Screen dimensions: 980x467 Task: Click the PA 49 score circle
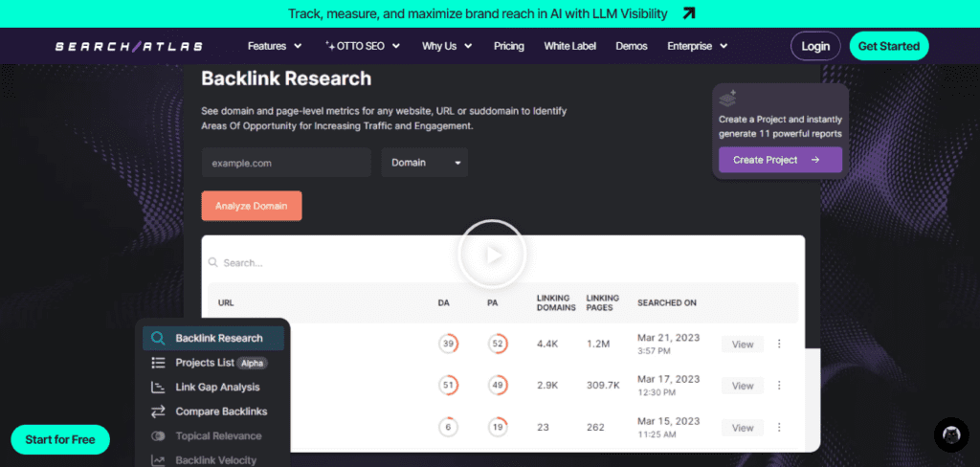(x=498, y=385)
